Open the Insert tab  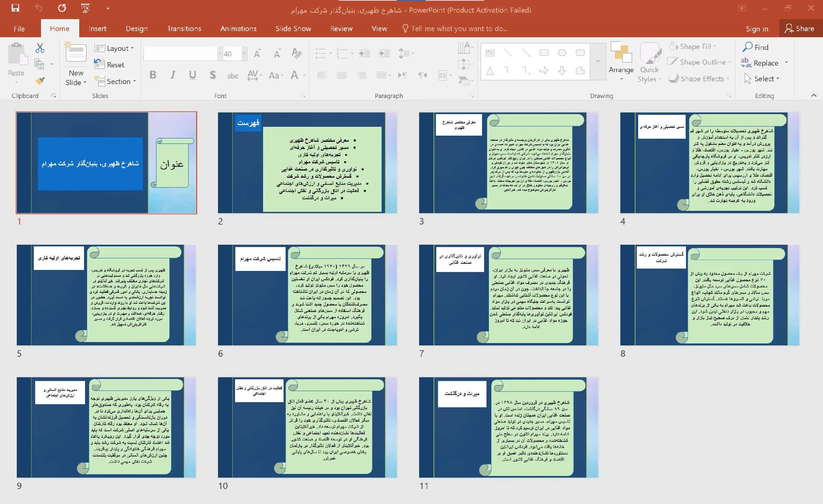(98, 29)
